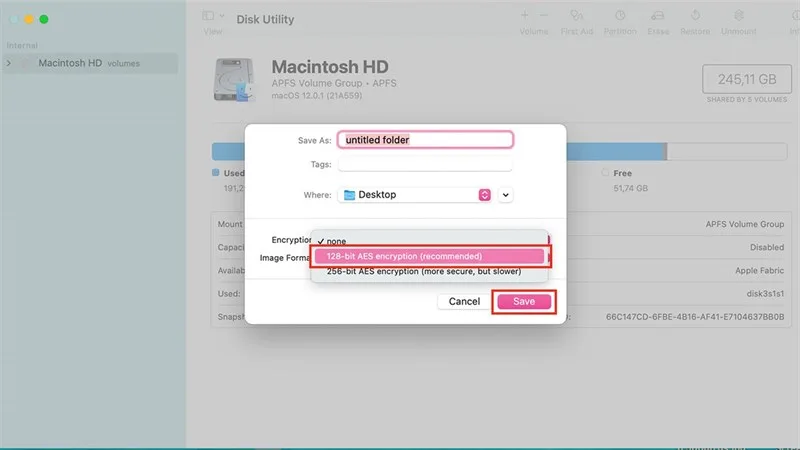The image size is (800, 450).
Task: Click the 245,11 GB capacity box
Action: (x=747, y=79)
